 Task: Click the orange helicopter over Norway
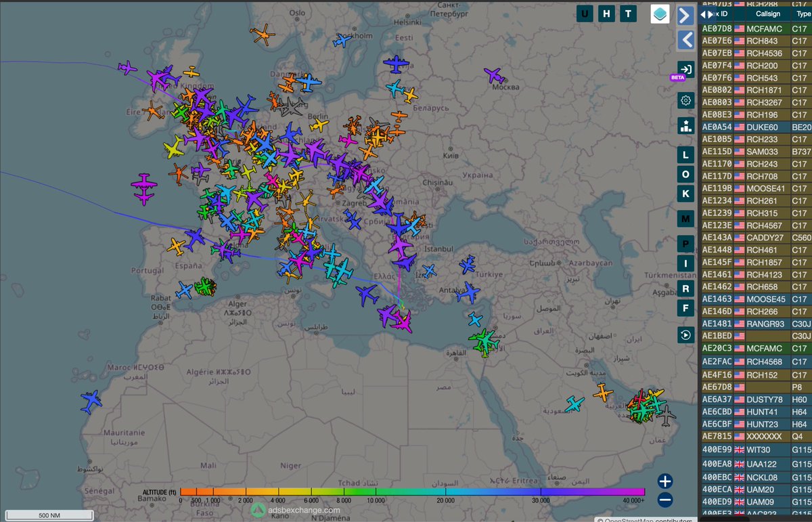tap(261, 36)
